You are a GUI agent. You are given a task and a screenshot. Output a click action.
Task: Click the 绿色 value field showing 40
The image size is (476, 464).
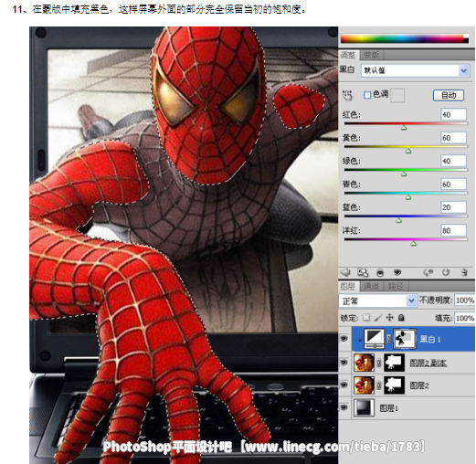point(453,161)
